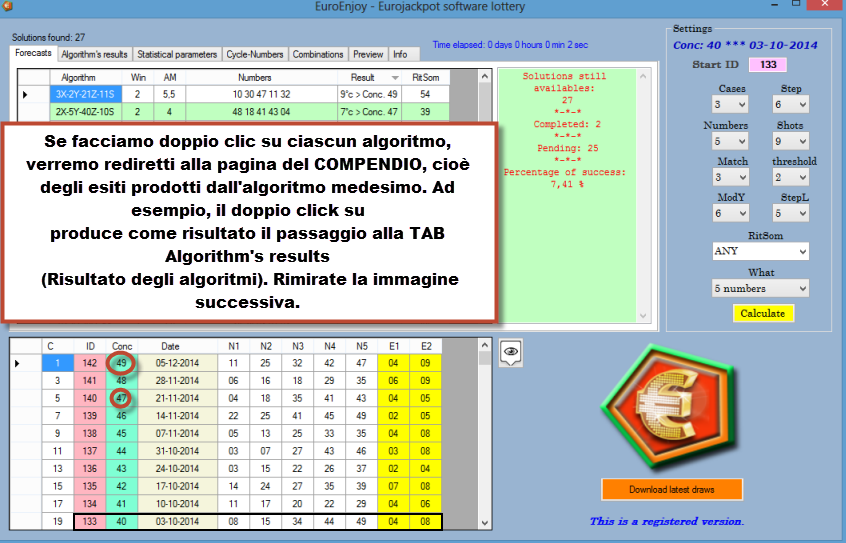Open the Combinations tab
The height and width of the screenshot is (543, 846).
pyautogui.click(x=318, y=55)
